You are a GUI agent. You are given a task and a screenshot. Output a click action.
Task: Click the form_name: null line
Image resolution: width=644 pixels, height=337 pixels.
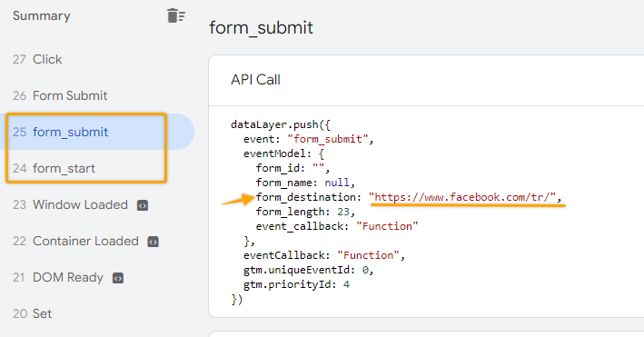tap(305, 183)
